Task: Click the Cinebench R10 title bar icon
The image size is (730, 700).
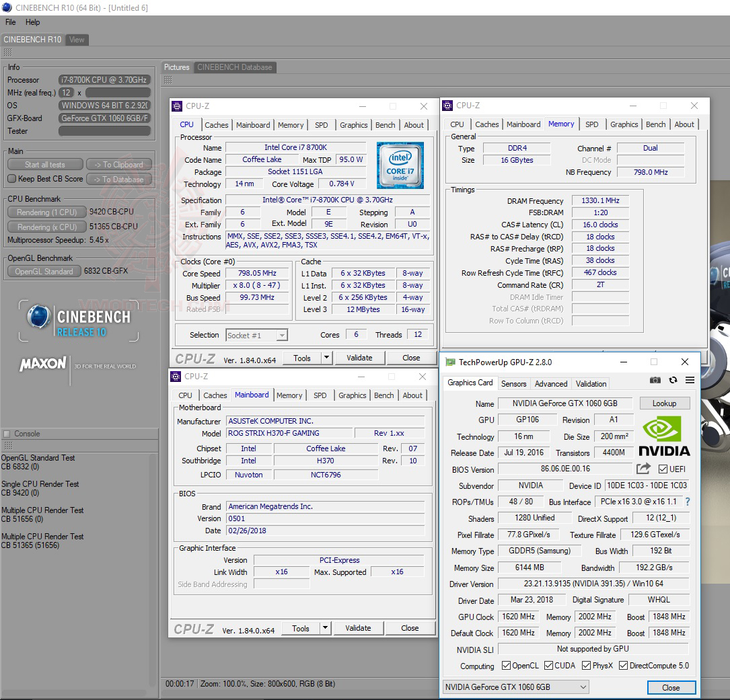Action: (7, 7)
